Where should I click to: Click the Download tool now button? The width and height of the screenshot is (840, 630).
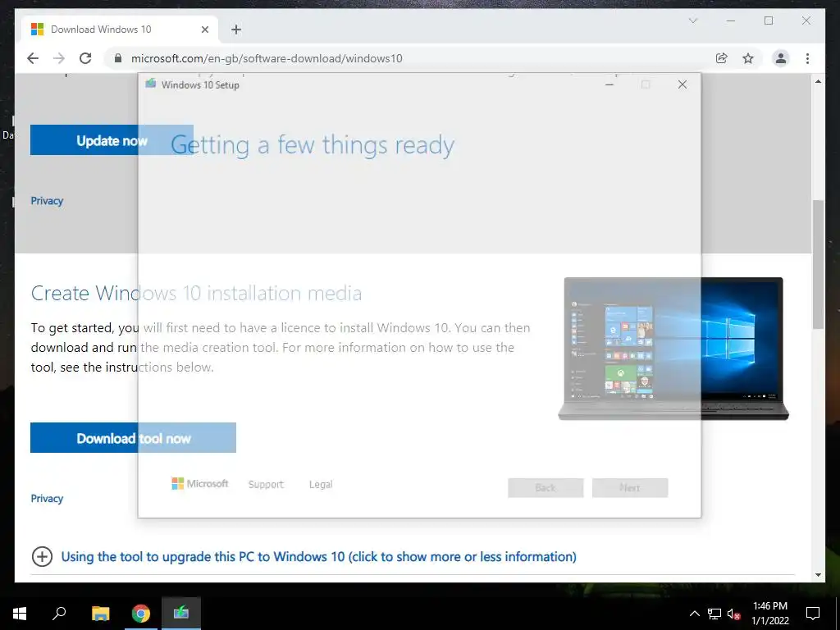click(133, 438)
